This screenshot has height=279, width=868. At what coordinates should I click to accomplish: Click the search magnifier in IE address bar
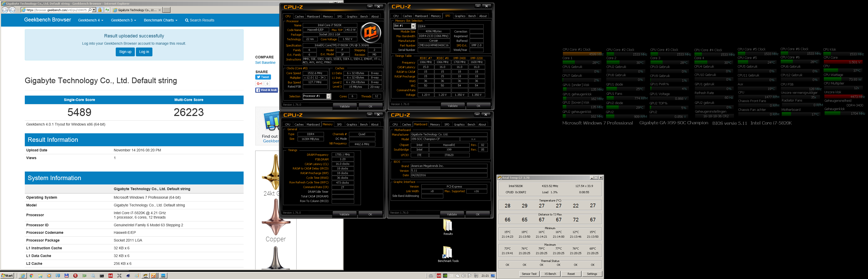pyautogui.click(x=90, y=10)
